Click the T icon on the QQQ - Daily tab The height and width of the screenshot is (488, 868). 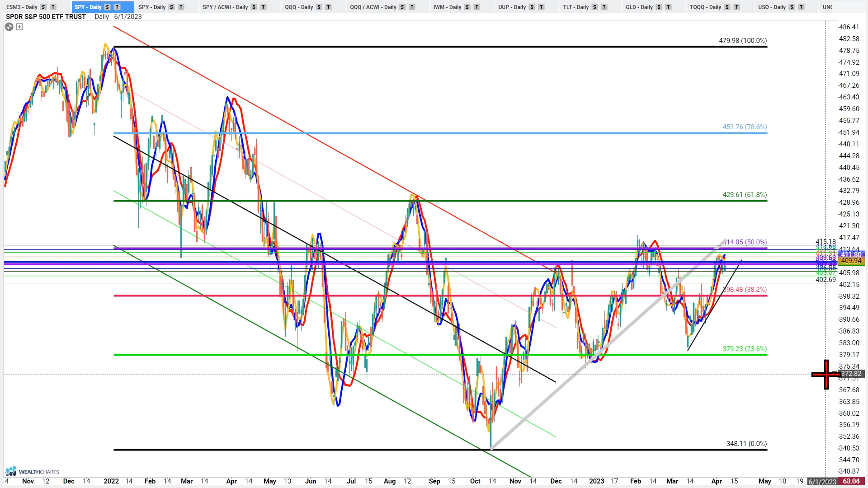click(328, 7)
